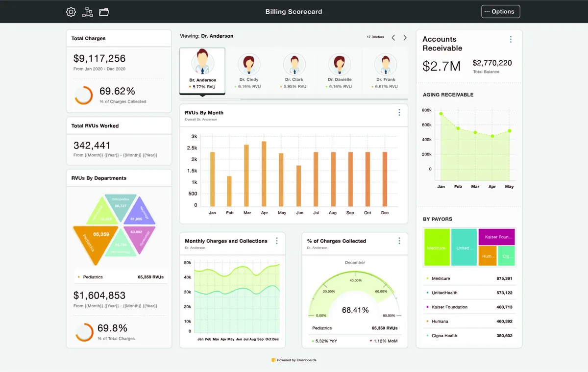
Task: Click the Cigna Health payor row
Action: tap(469, 336)
